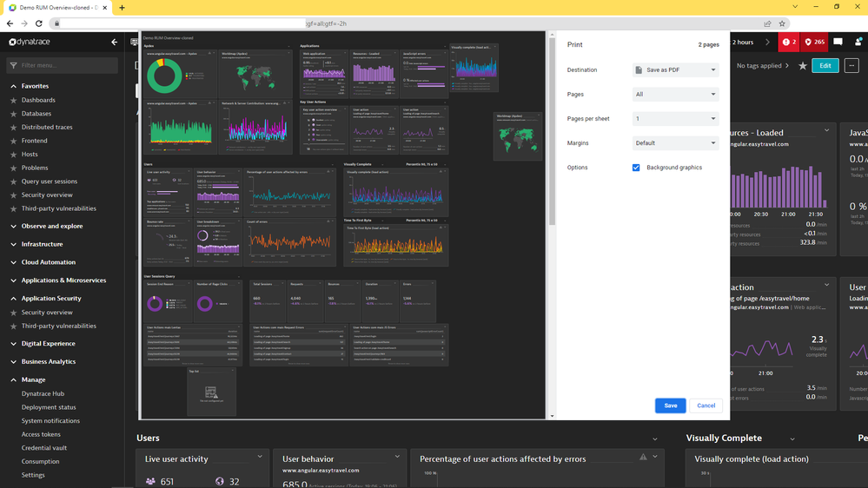Open the Pages per sheet dropdown

(675, 119)
